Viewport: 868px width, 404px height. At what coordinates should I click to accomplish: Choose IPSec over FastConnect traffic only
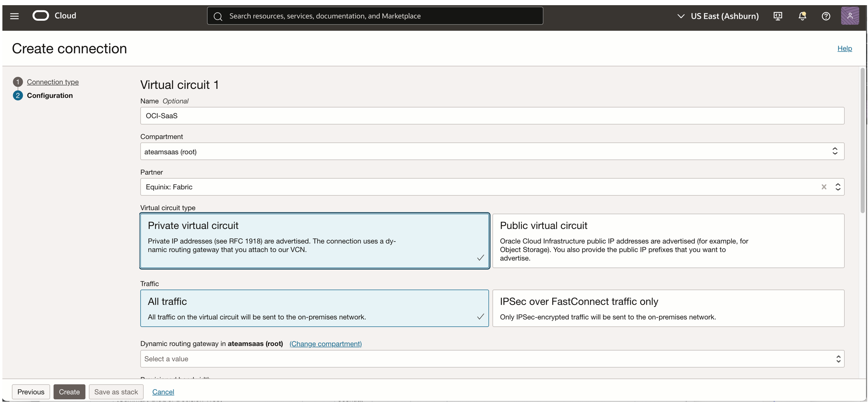point(668,308)
